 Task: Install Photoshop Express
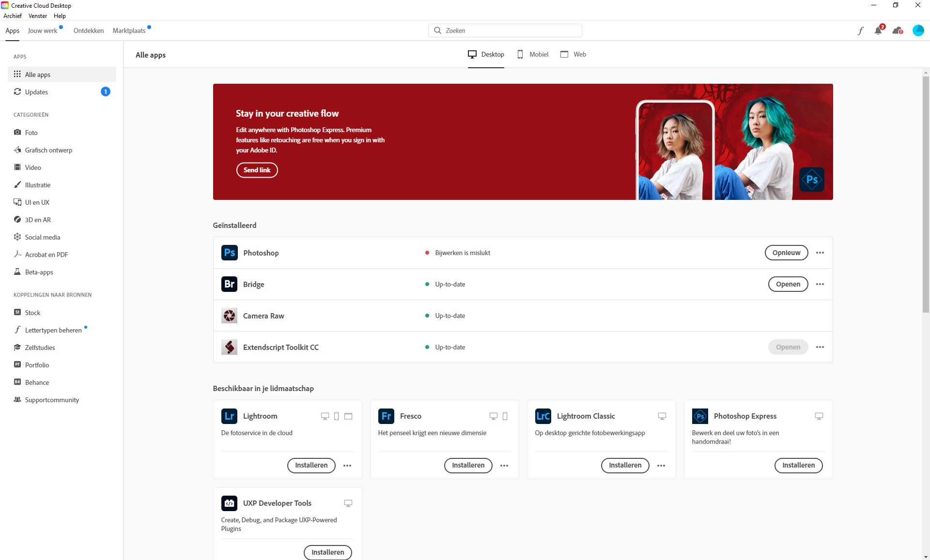point(798,466)
